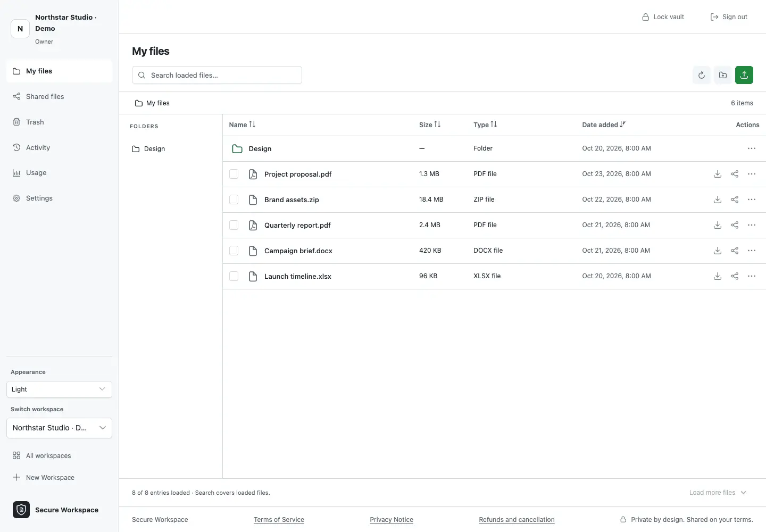Screen dimensions: 766x532
Task: Open the Switch workspace dropdown
Action: point(59,428)
